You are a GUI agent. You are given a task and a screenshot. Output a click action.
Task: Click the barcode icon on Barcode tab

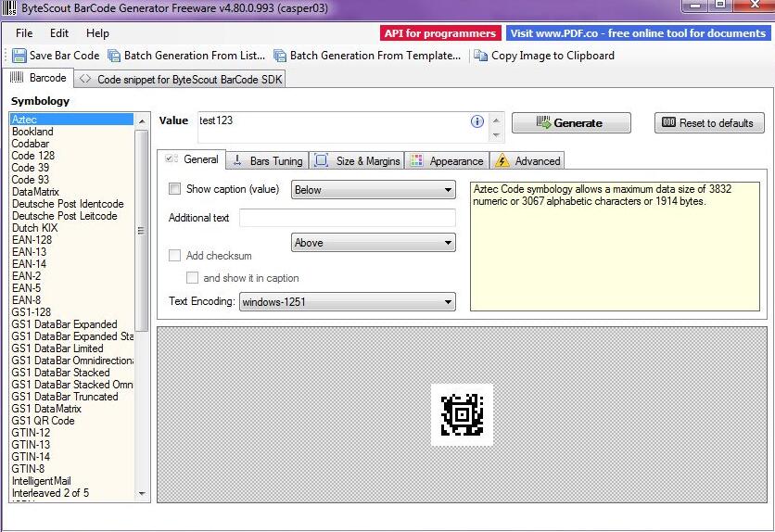pyautogui.click(x=17, y=77)
